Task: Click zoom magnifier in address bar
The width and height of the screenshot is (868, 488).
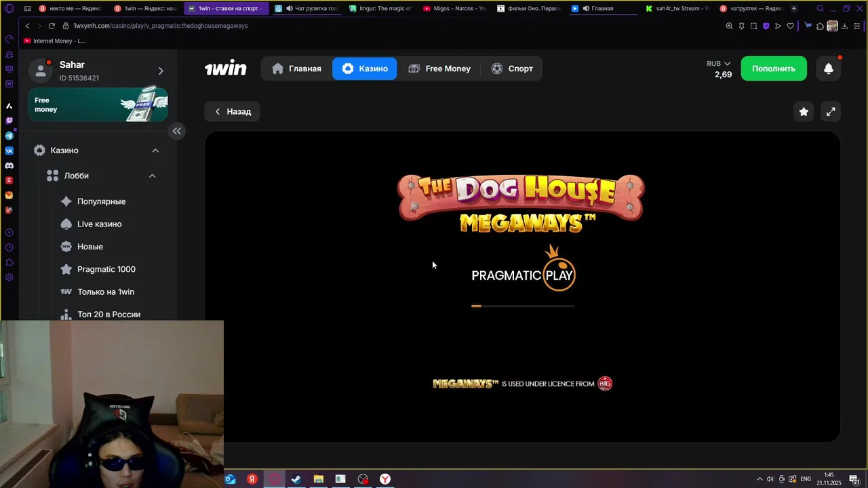Action: point(729,26)
